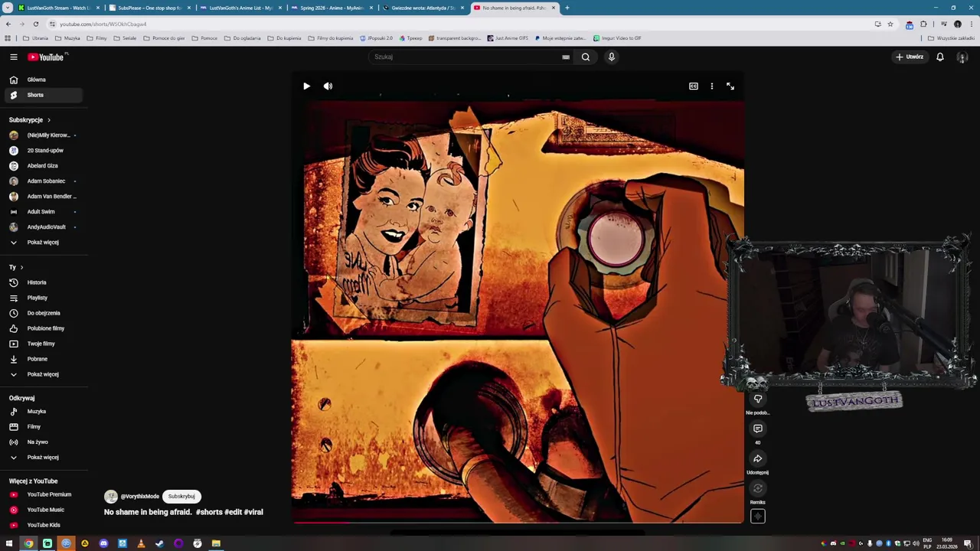Toggle the YouTube hamburger guide menu

[x=14, y=57]
